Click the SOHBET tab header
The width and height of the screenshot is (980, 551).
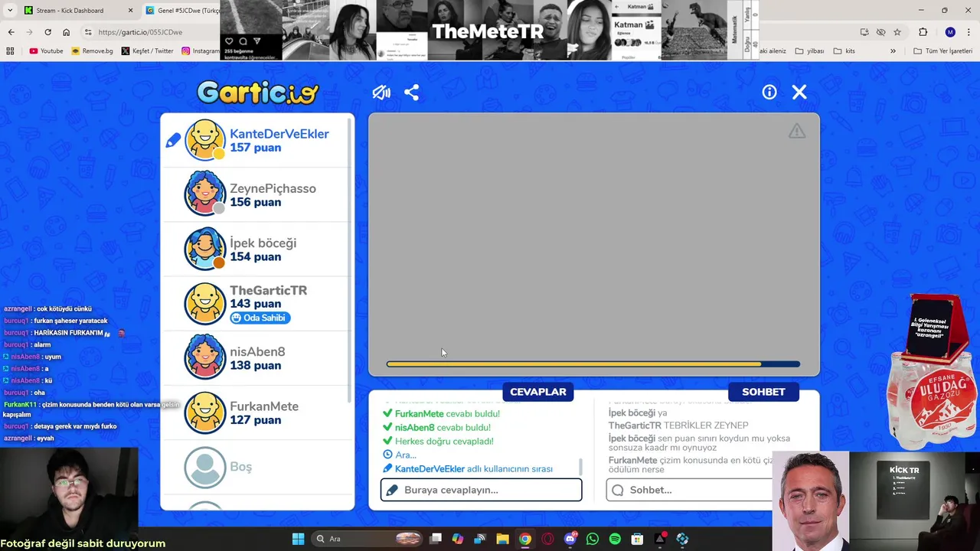(x=763, y=392)
